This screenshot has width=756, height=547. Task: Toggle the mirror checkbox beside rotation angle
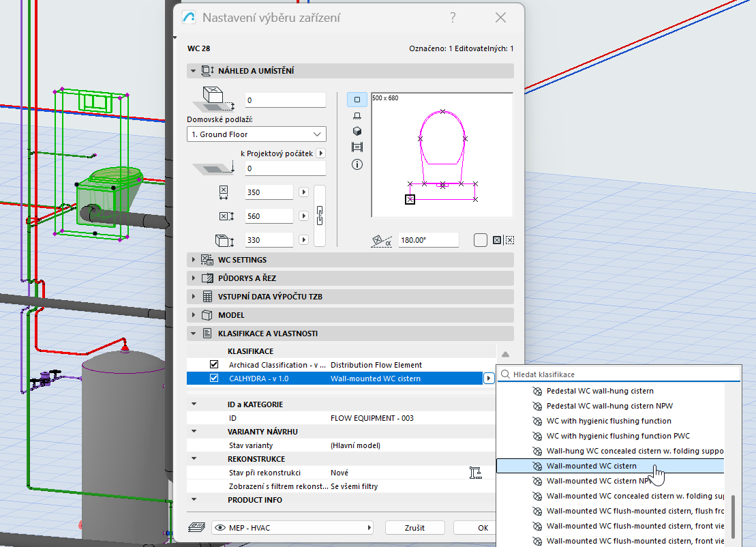[x=481, y=240]
